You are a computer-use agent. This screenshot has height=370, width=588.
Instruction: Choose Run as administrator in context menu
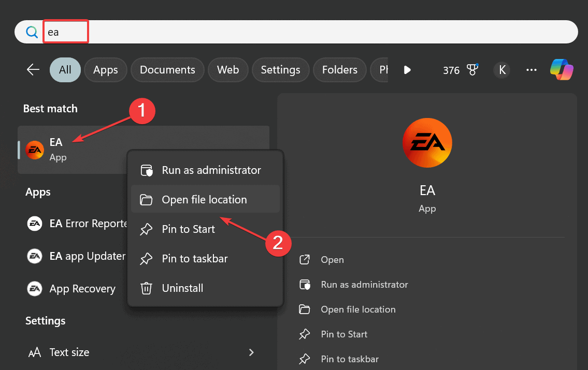[x=205, y=170]
